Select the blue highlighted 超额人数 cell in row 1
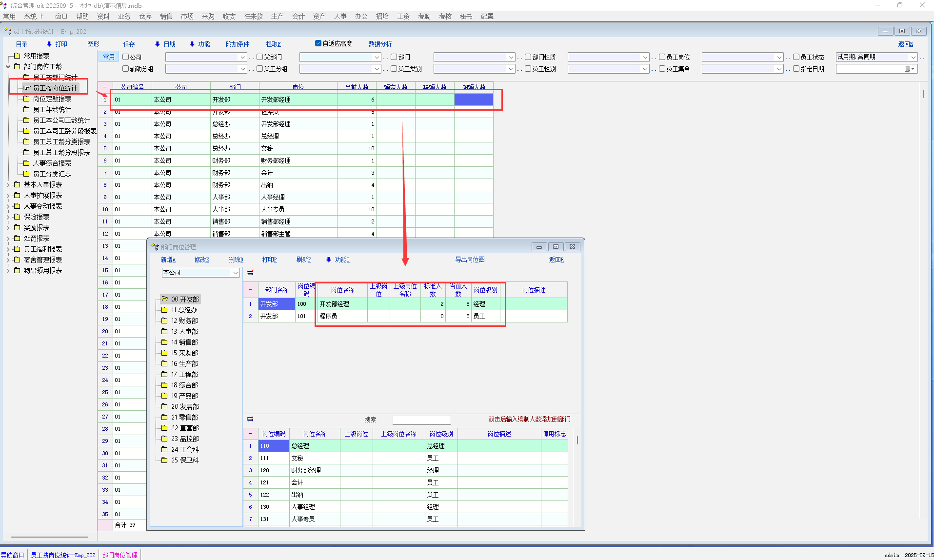 [x=473, y=100]
